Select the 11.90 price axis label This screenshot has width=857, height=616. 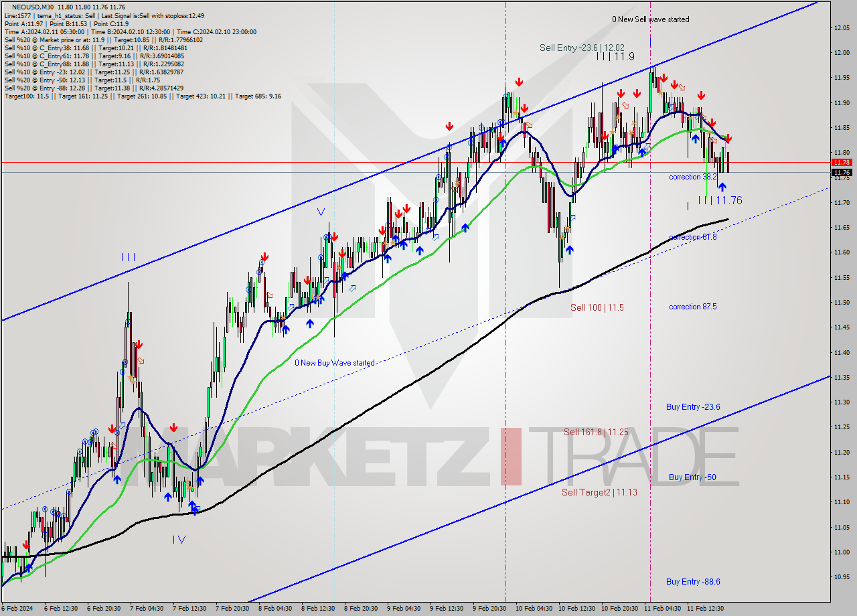842,103
